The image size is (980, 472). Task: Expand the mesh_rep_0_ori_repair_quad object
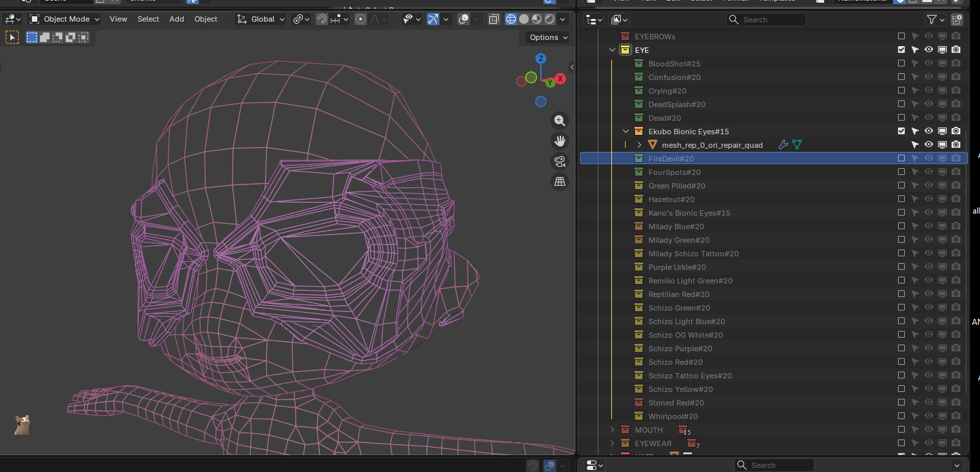(639, 145)
